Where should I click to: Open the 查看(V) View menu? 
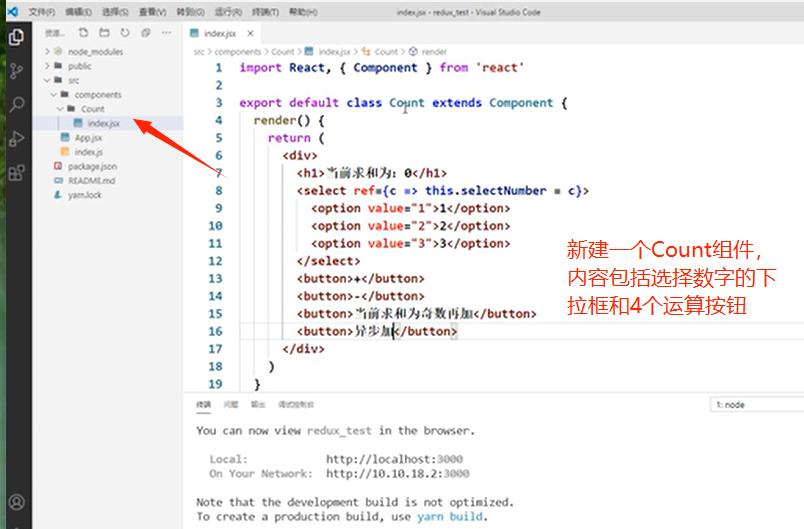(153, 12)
